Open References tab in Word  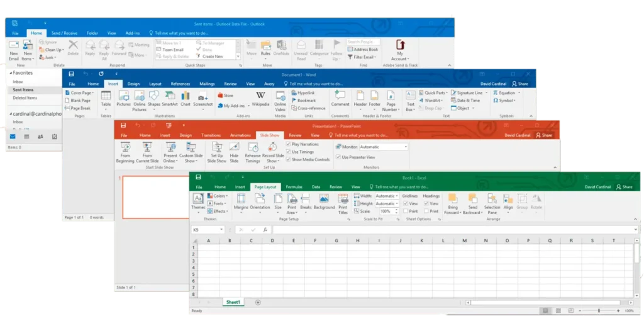coord(180,84)
